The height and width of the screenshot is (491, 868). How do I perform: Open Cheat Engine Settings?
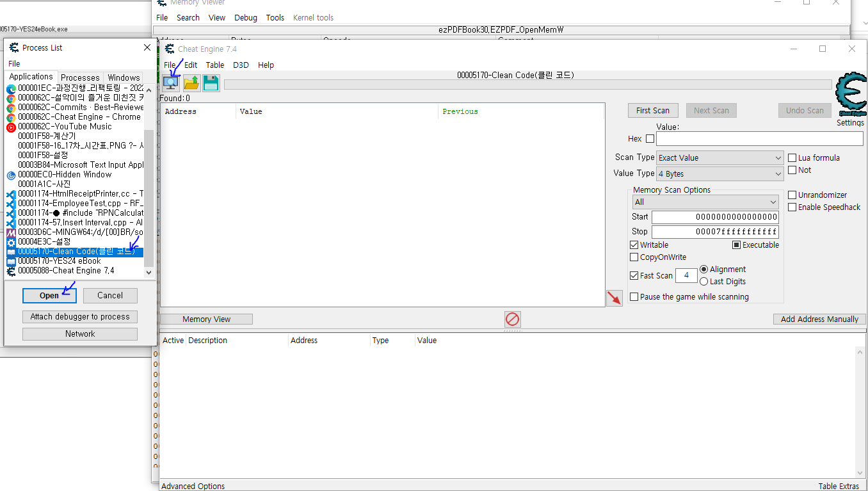(850, 123)
